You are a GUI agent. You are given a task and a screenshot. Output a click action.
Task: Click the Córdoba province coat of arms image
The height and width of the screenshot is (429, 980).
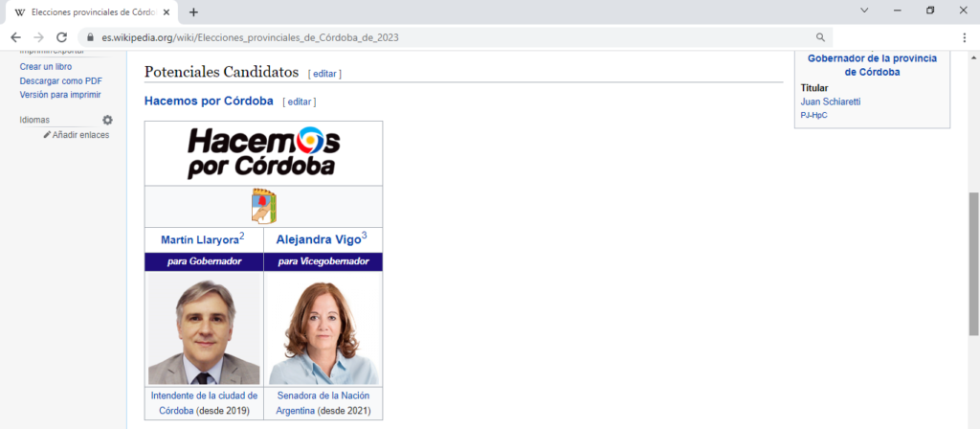(264, 206)
